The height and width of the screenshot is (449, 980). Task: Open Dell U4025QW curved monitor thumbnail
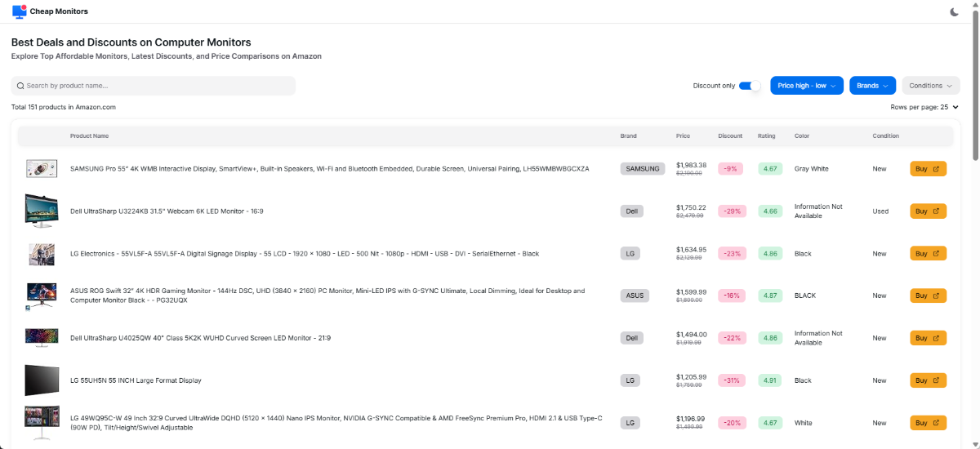point(41,338)
